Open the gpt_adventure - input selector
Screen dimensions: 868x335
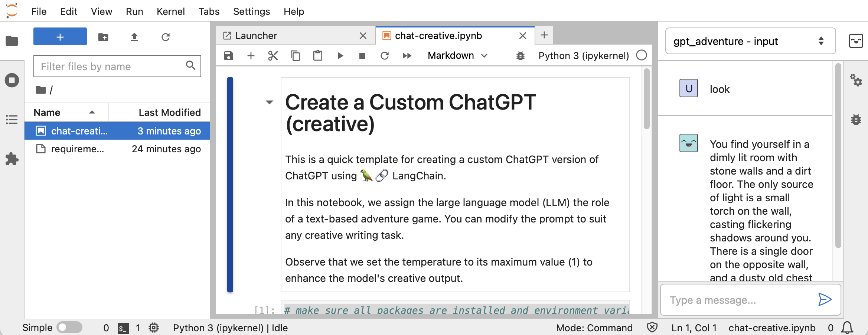(750, 41)
